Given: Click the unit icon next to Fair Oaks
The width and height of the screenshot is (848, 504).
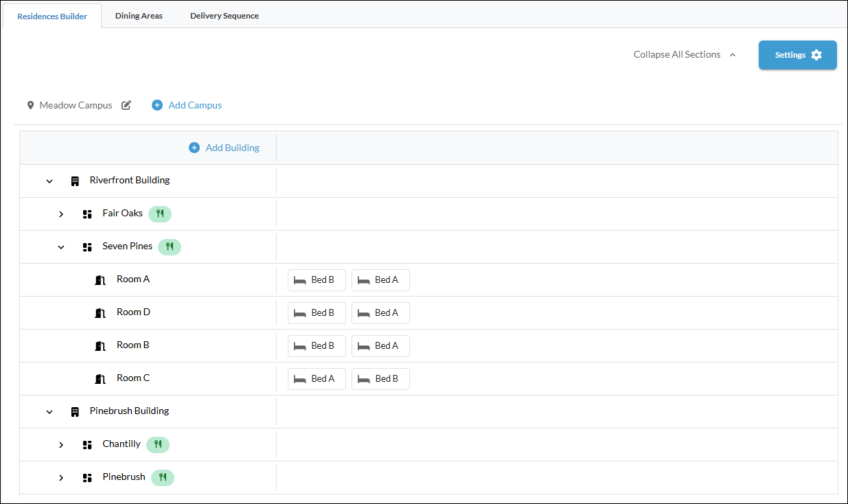Looking at the screenshot, I should 87,214.
